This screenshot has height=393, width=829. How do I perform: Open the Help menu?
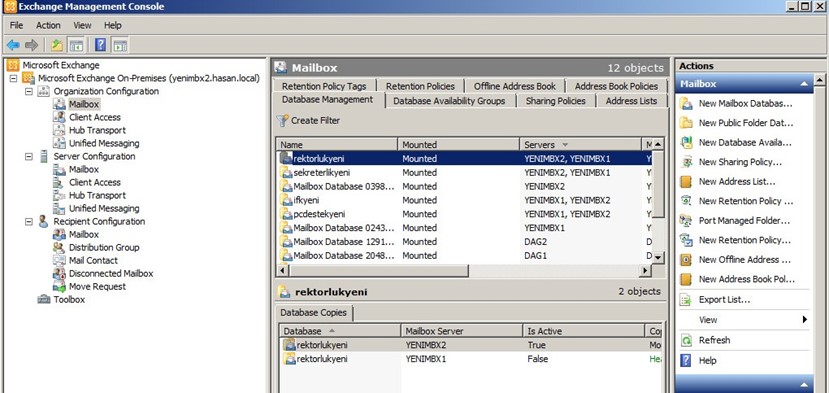click(113, 25)
